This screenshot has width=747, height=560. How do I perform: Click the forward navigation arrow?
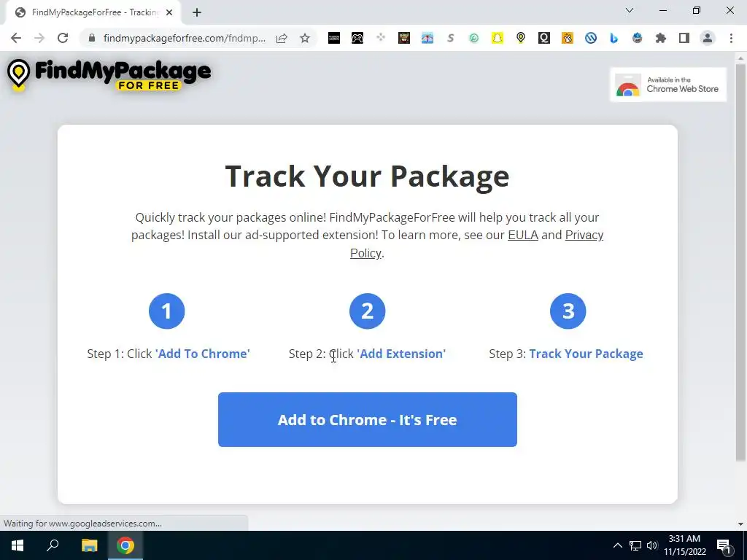coord(39,38)
